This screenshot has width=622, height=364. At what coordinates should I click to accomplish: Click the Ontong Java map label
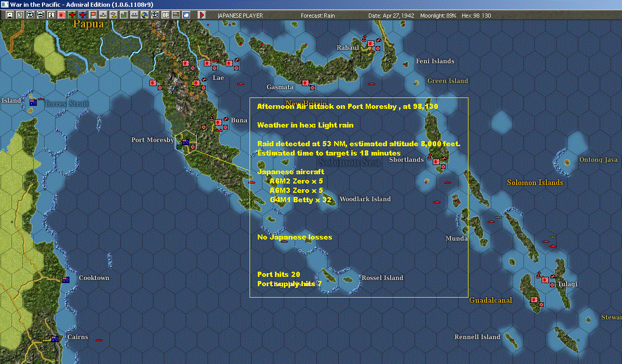click(x=598, y=160)
